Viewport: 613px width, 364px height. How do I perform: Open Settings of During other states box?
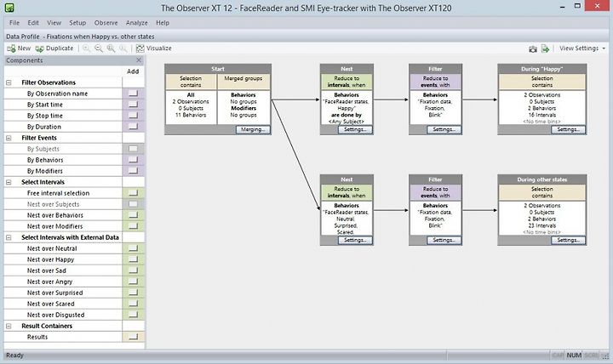[568, 240]
